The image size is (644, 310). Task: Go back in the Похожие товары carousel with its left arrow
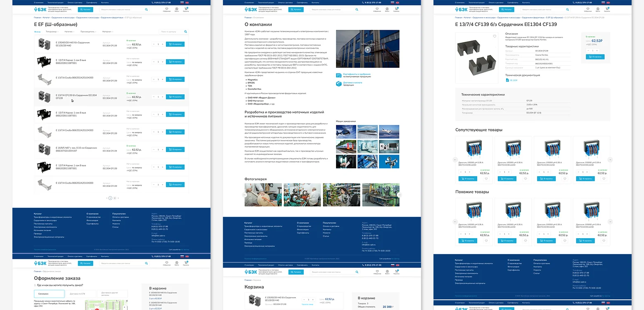tap(455, 222)
